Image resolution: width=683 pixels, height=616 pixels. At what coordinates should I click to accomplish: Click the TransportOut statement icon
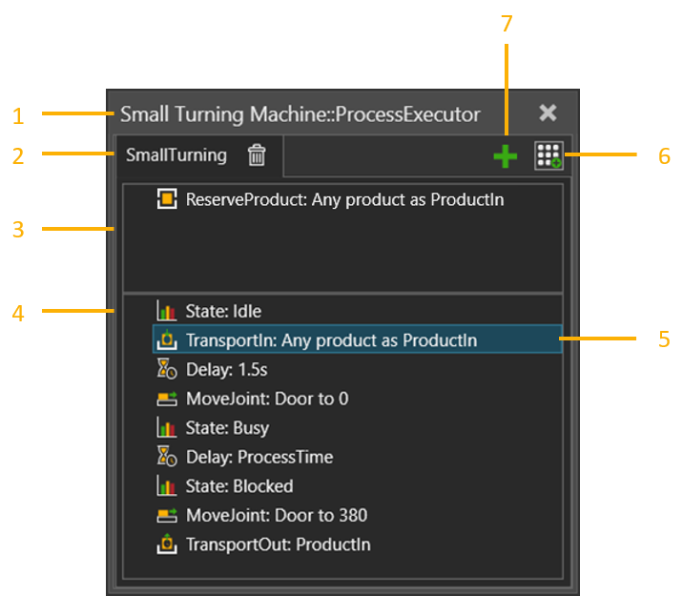(x=167, y=545)
